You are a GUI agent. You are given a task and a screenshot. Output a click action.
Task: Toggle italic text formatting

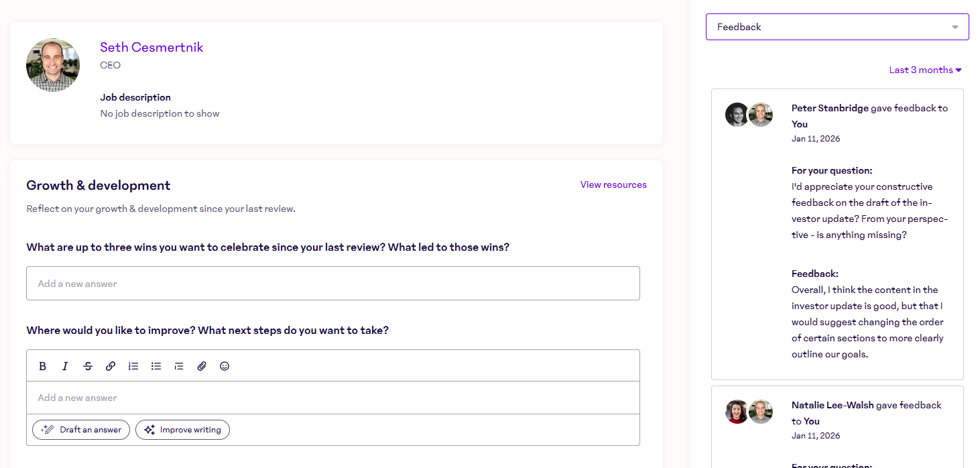click(65, 366)
